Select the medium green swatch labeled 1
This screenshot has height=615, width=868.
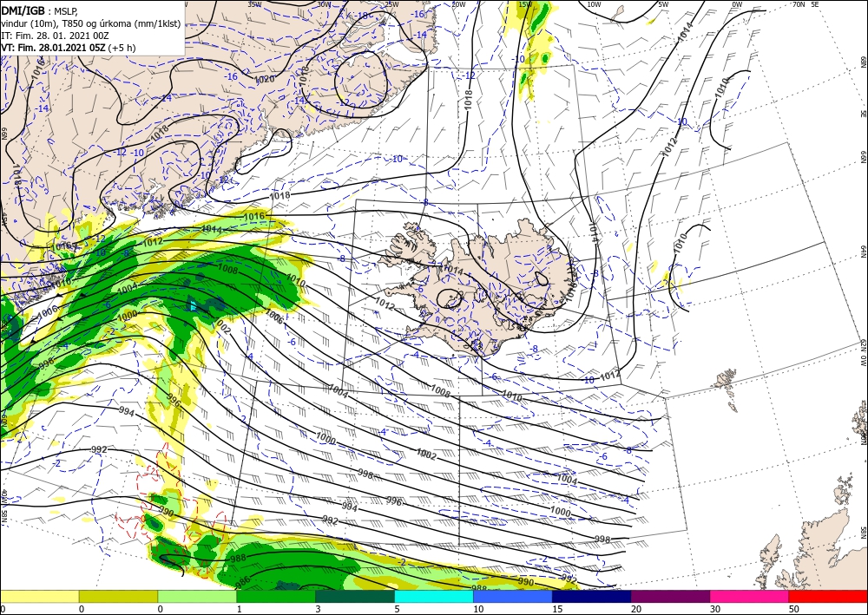pyautogui.click(x=276, y=596)
